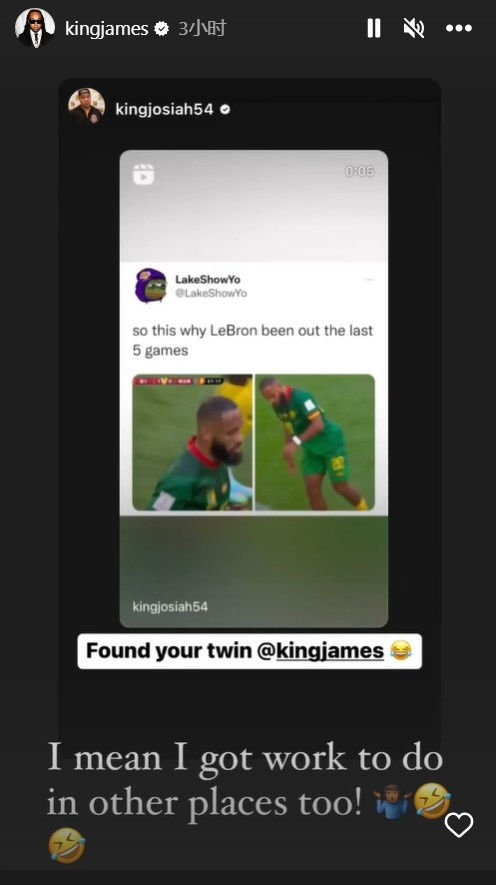Screen dimensions: 496x885
Task: Click the LakeShowYo frog avatar
Action: [x=151, y=286]
